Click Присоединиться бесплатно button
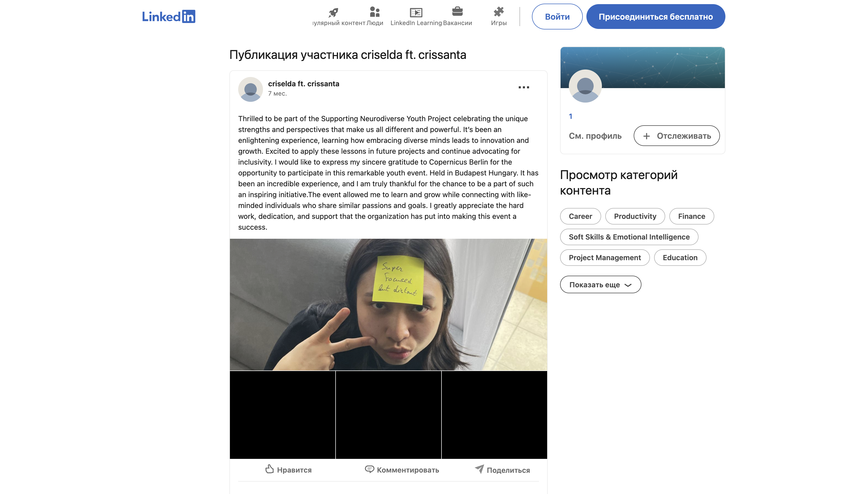The height and width of the screenshot is (494, 868). click(x=655, y=17)
